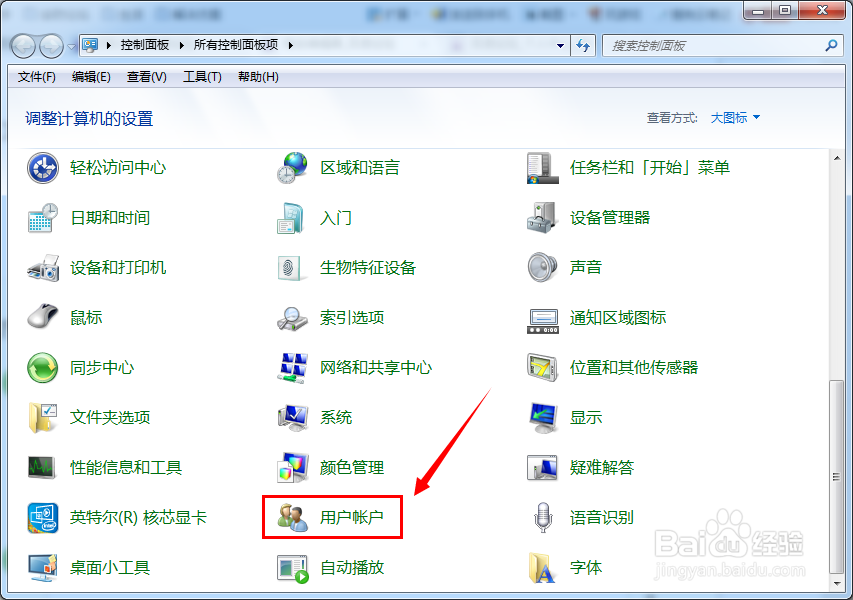Open the Date and Time calendar icon (日期和时间)
Viewport: 853px width, 600px height.
click(42, 218)
